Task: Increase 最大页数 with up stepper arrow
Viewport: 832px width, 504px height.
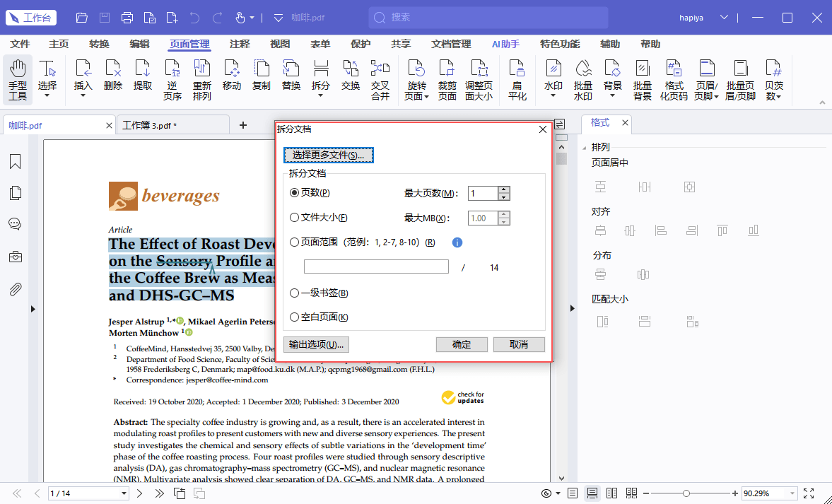Action: click(x=504, y=189)
